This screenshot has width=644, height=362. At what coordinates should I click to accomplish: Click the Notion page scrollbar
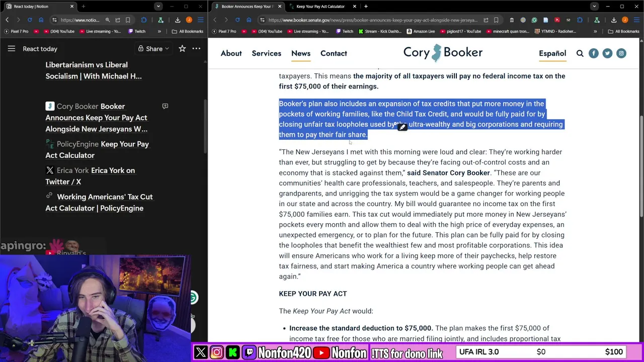[205, 126]
